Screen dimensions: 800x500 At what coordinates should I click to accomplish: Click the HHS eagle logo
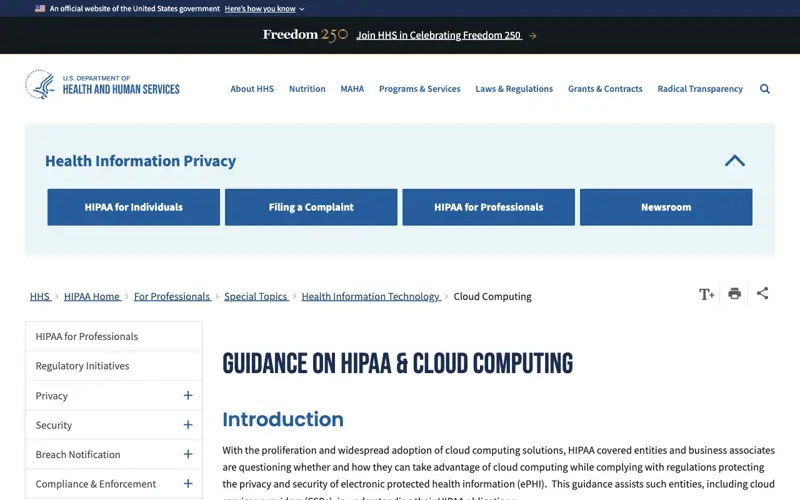click(40, 85)
